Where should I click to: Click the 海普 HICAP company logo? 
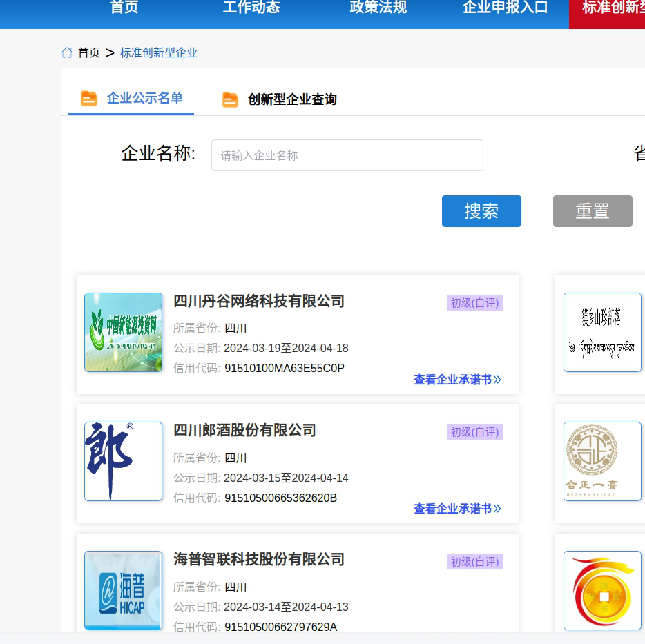coord(123,590)
